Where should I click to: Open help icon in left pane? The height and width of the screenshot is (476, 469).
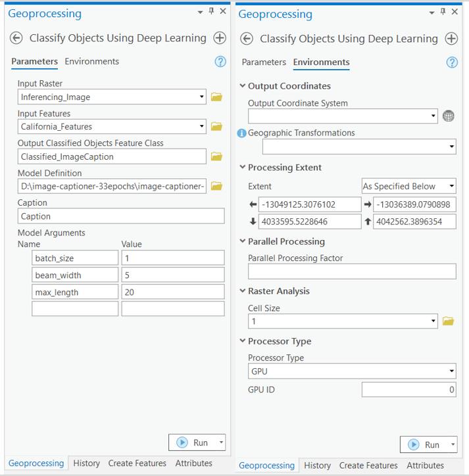[220, 62]
